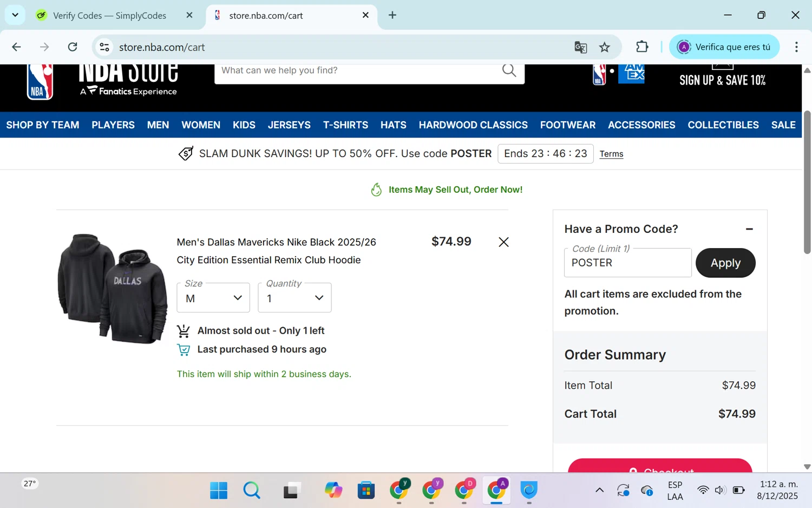Show hidden system tray icons

point(599,490)
